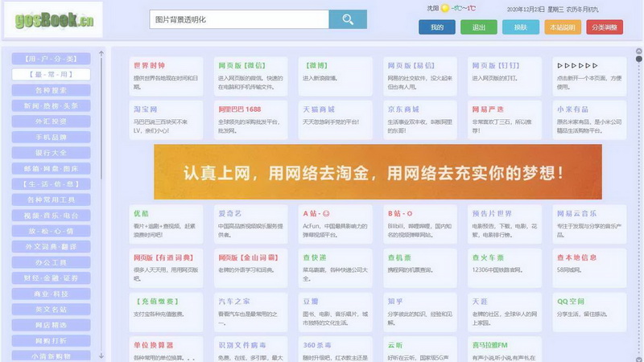Select the 【最-常-用】 sidebar category
The height and width of the screenshot is (362, 644).
51,74
